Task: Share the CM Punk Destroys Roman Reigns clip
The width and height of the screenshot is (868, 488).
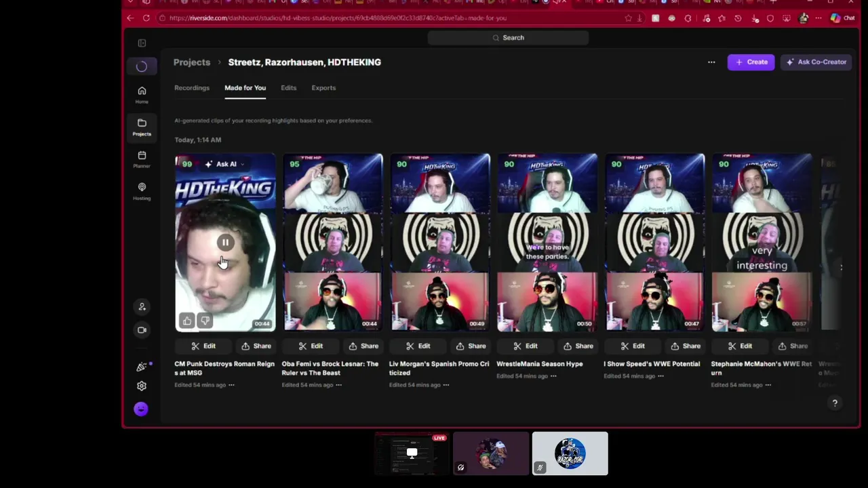Action: tap(256, 346)
